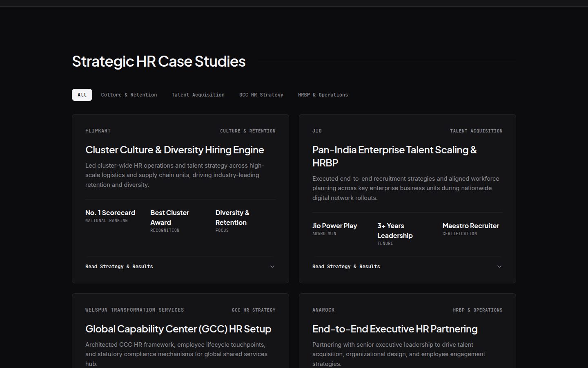Click the Jio Power Play stat
Screen dimensions: 588x368
335,226
